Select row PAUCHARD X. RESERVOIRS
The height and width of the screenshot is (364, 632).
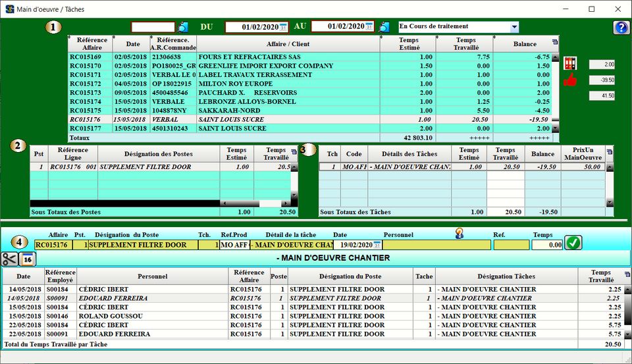(x=309, y=92)
